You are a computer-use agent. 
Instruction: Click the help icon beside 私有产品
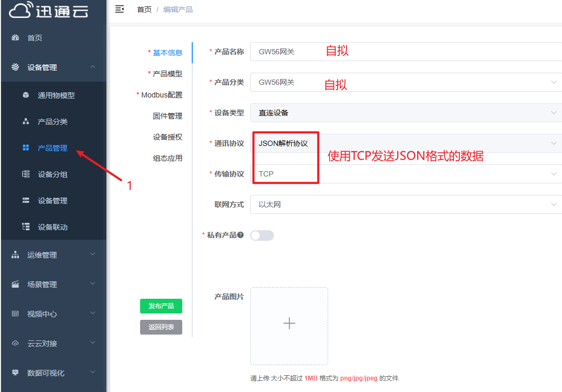(241, 235)
